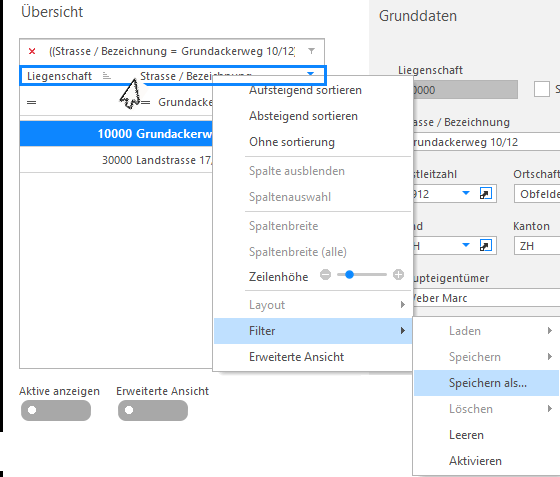Open Strasse / Bezeichnung column dropdown arrow
Image resolution: width=560 pixels, height=477 pixels.
click(x=310, y=74)
